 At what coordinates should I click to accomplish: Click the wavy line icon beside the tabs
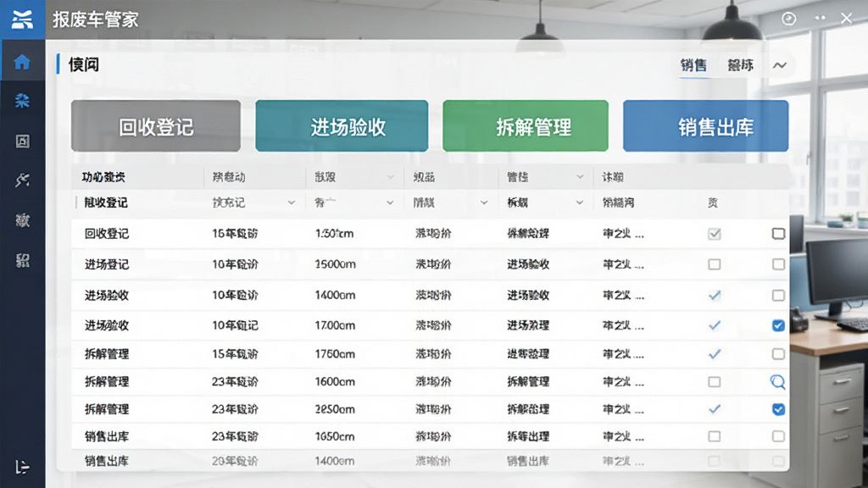point(780,65)
